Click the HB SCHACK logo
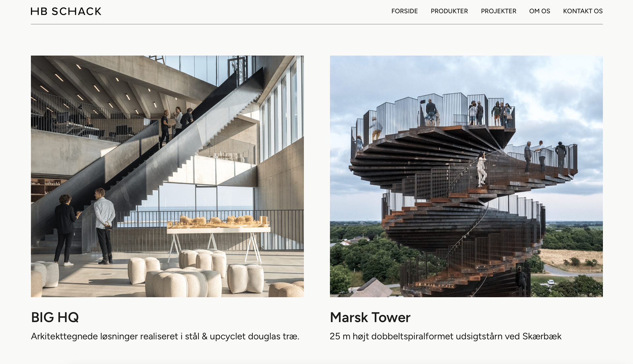 pos(66,11)
